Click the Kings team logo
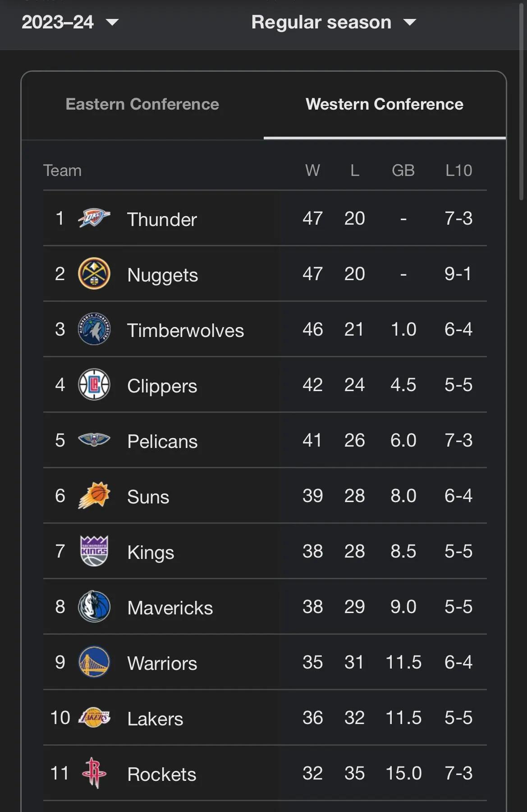The image size is (527, 812). click(94, 551)
